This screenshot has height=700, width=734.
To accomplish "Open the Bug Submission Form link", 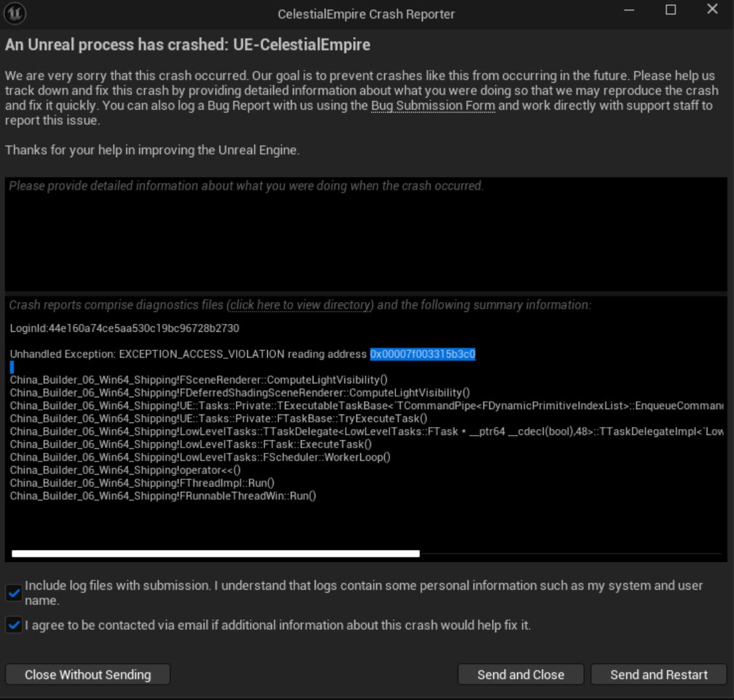I will tap(432, 106).
